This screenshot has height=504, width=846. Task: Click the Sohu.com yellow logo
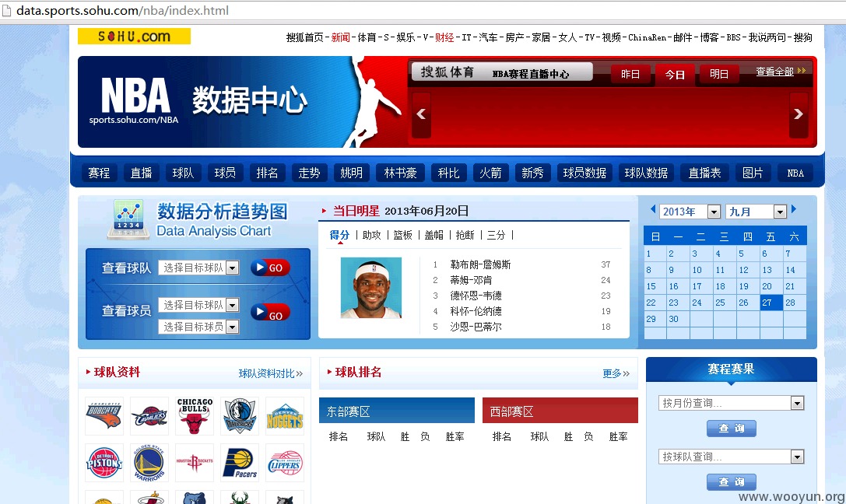(x=135, y=36)
